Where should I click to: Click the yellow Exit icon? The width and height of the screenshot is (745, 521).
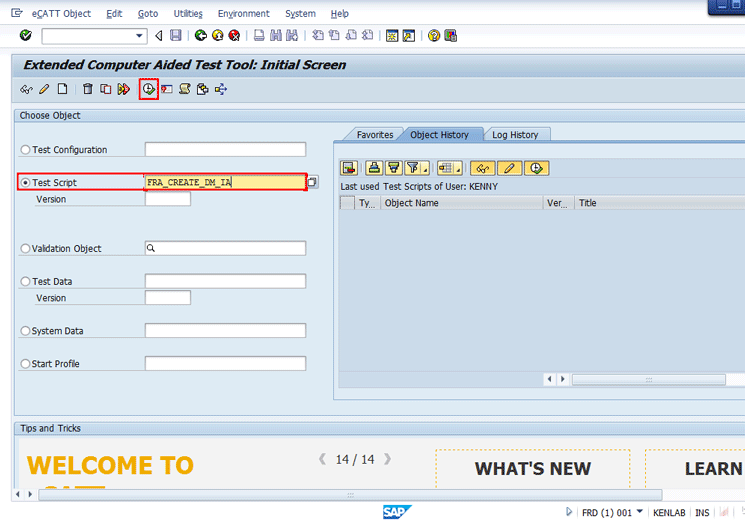click(x=218, y=35)
